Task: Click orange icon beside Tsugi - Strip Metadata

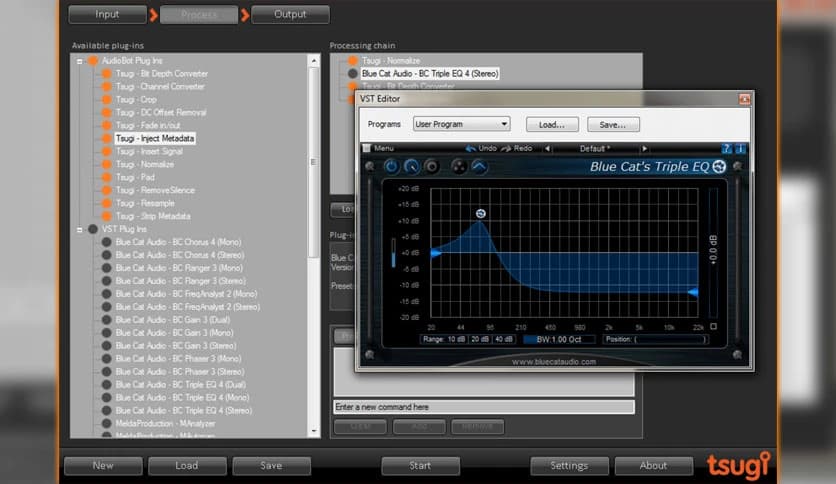Action: (106, 216)
